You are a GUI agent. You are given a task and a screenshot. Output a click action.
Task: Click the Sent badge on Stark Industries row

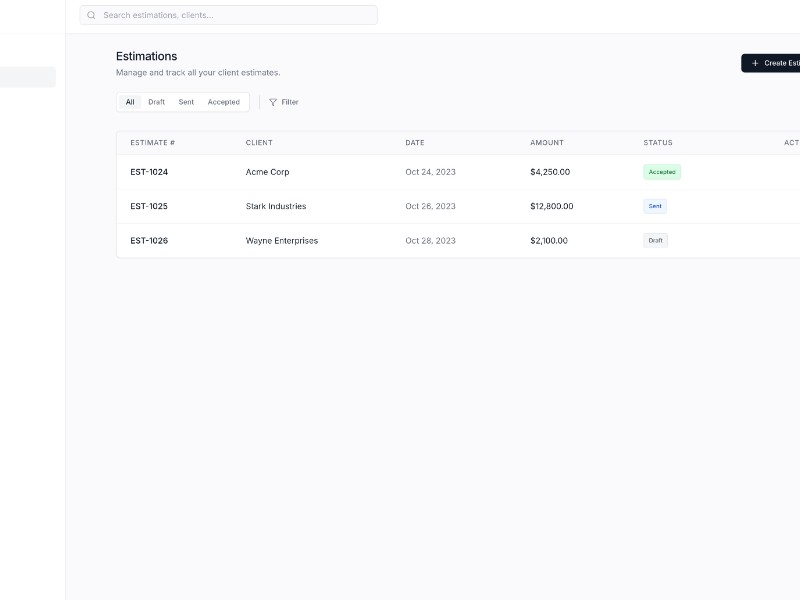(x=655, y=206)
